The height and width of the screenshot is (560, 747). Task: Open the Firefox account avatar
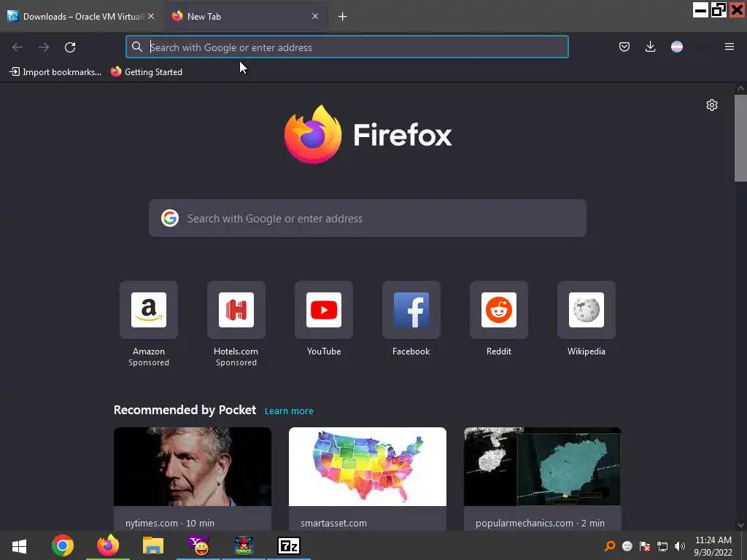[676, 47]
